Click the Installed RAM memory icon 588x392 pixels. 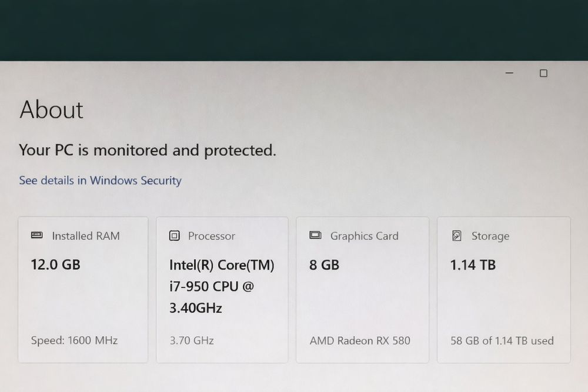tap(36, 235)
